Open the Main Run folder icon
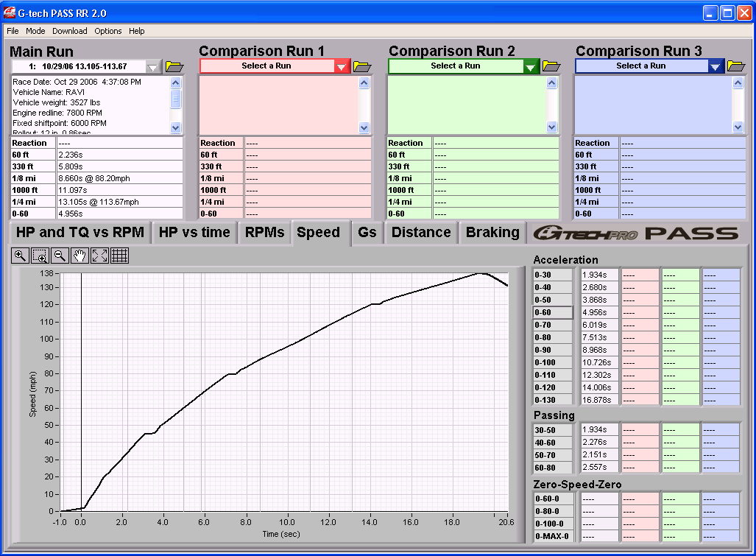756x556 pixels. pyautogui.click(x=174, y=66)
